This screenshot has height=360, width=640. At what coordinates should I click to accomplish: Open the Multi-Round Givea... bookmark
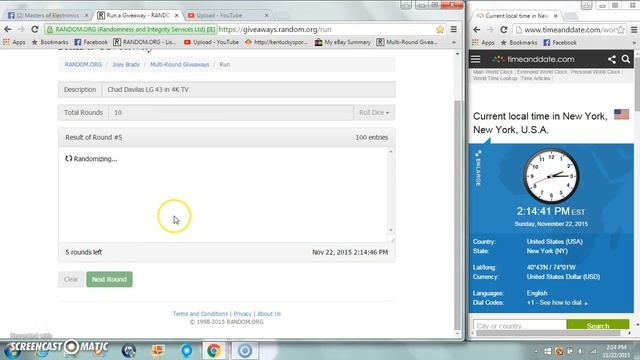coord(407,42)
